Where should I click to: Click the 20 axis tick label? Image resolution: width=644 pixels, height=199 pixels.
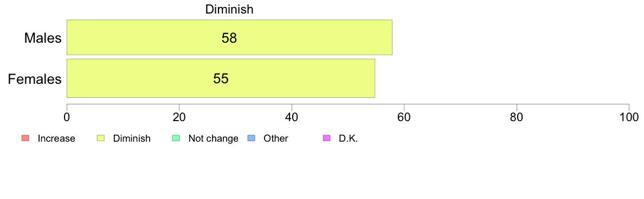[x=179, y=117]
